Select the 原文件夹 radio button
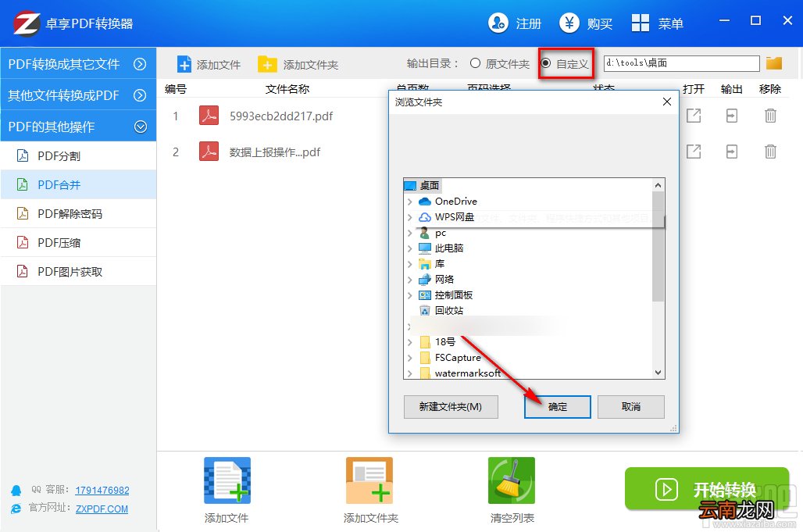Image resolution: width=803 pixels, height=532 pixels. coord(475,63)
